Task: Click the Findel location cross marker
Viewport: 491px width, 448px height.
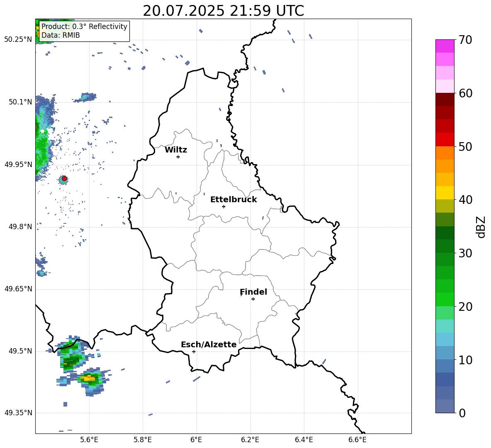Action: (253, 299)
